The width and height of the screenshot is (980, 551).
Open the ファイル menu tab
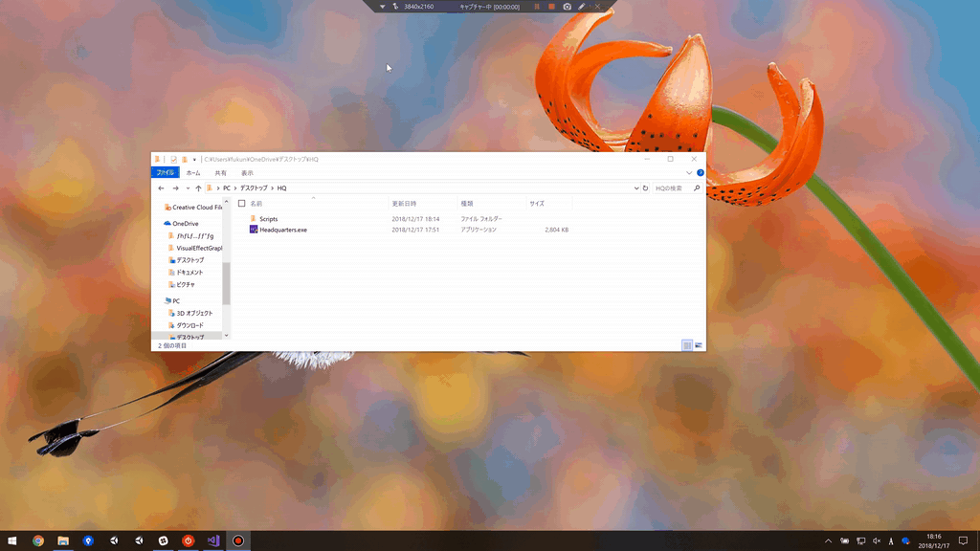(x=165, y=173)
